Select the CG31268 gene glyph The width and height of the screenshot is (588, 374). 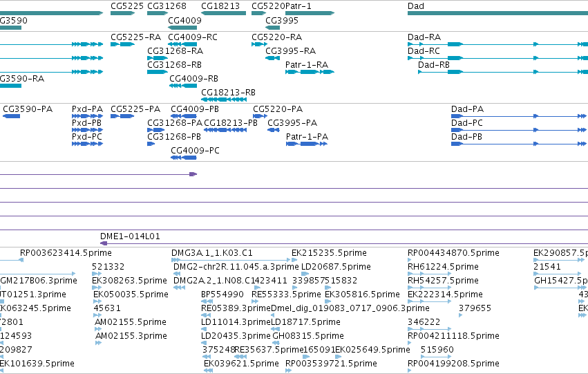158,13
